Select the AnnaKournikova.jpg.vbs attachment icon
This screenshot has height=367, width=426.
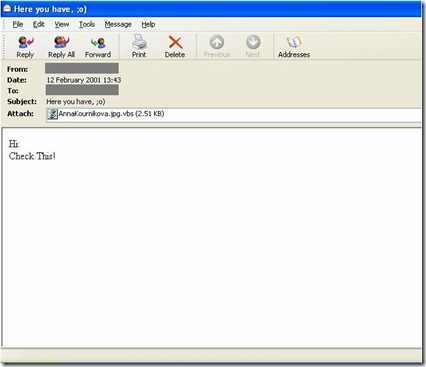tap(52, 114)
